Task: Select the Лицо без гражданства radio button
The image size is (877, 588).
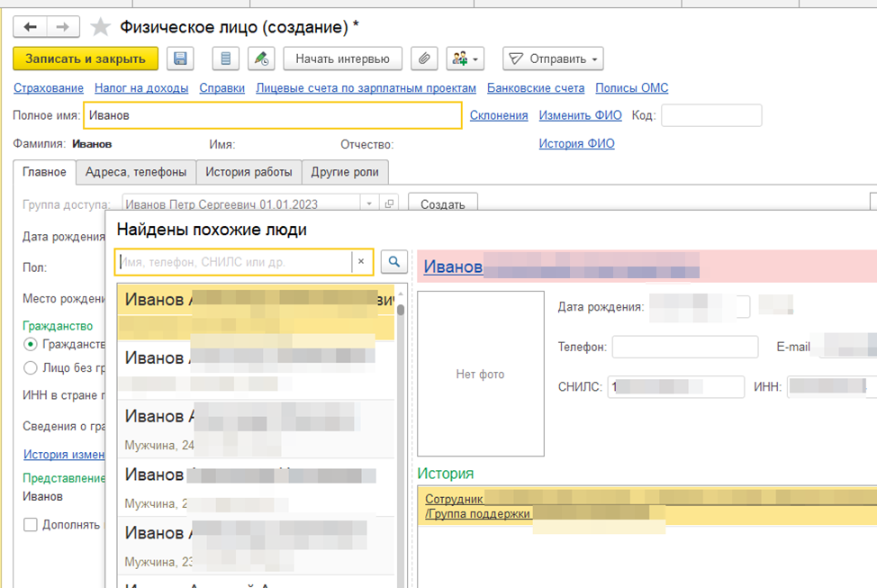Action: point(31,367)
